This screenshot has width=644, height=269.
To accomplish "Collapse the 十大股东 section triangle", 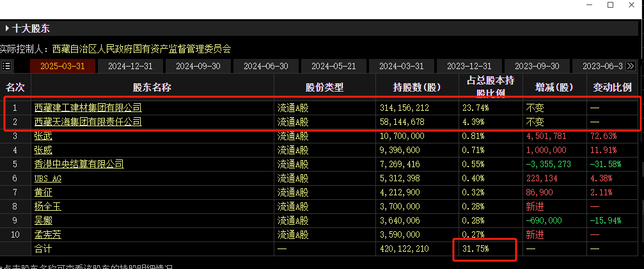I will pos(7,29).
